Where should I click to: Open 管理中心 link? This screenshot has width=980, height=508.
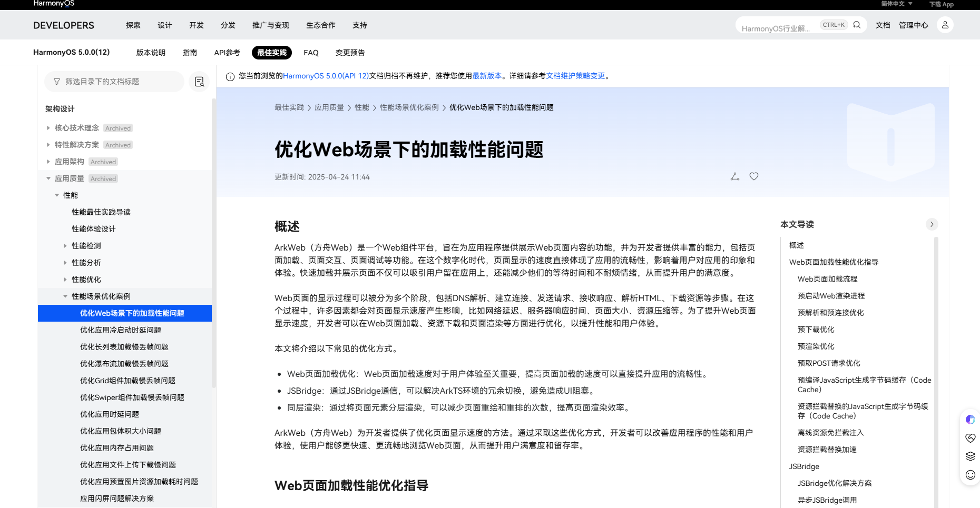point(914,25)
